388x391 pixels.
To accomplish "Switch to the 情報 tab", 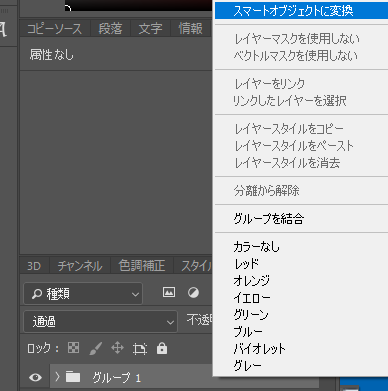I will [x=190, y=29].
